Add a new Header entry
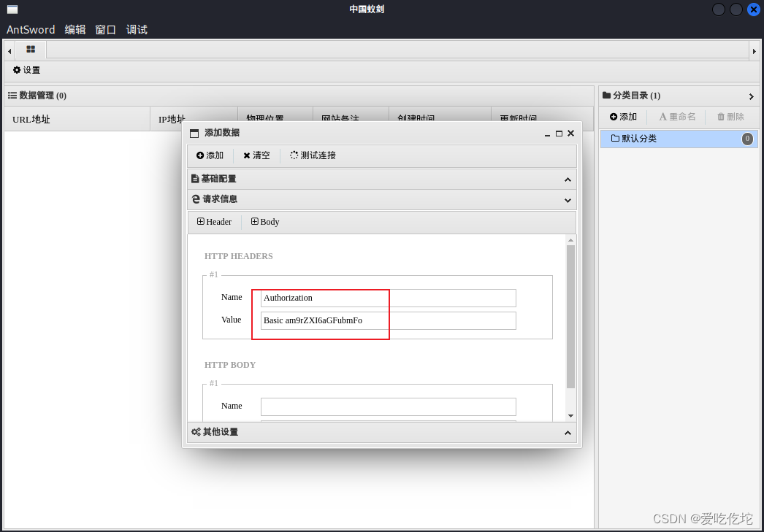 [215, 222]
